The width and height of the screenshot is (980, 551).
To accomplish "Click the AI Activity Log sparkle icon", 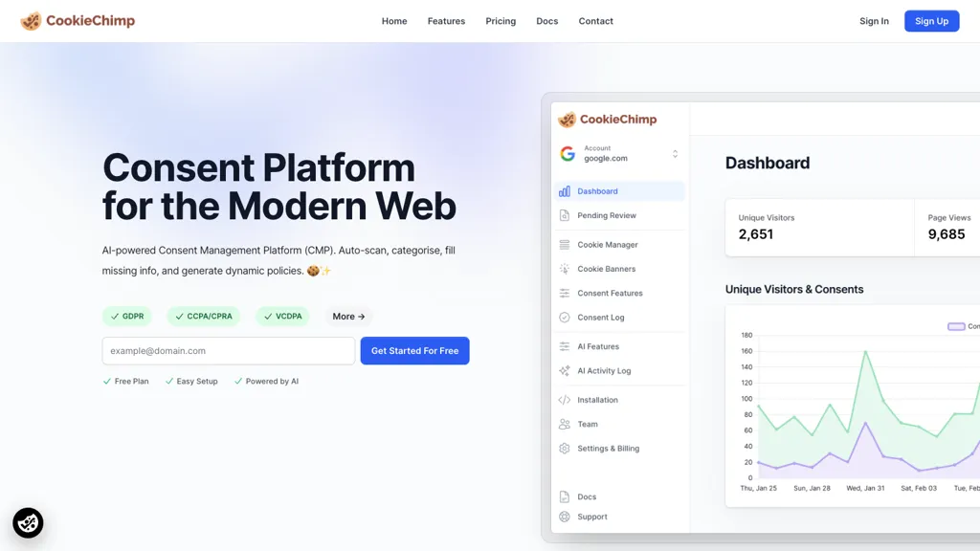I will click(x=565, y=370).
